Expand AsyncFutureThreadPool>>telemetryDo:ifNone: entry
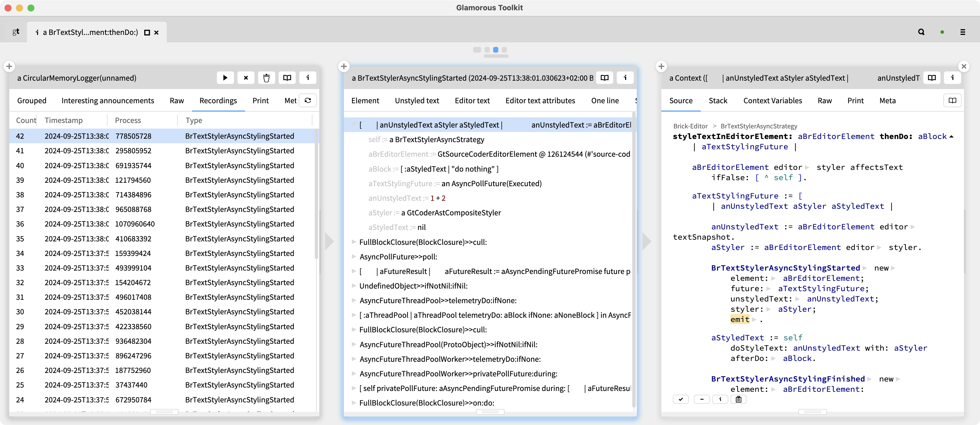Viewport: 980px width, 425px height. coord(354,300)
